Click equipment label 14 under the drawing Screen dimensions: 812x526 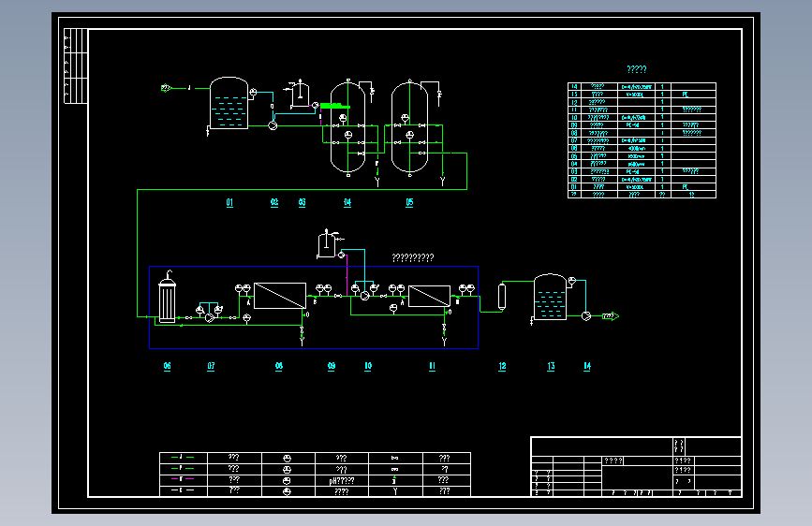coord(587,366)
